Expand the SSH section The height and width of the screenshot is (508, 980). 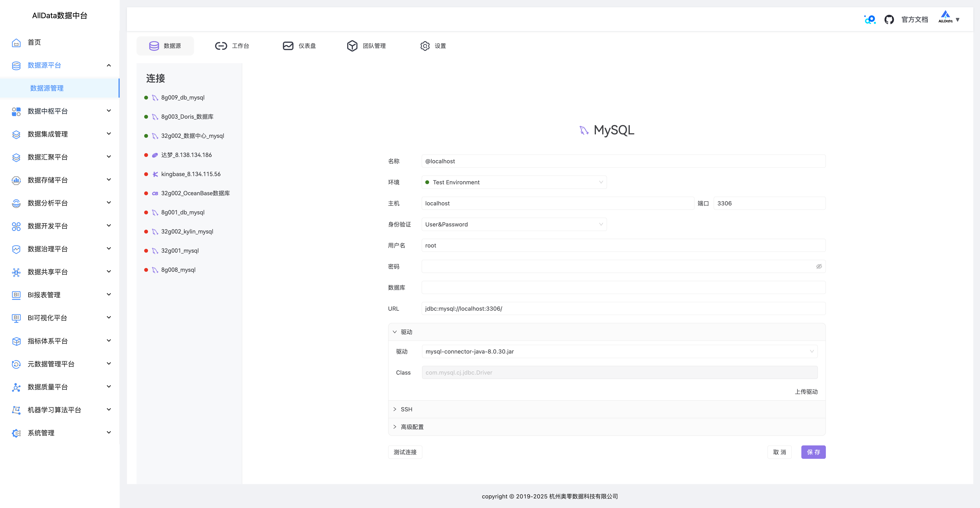607,409
